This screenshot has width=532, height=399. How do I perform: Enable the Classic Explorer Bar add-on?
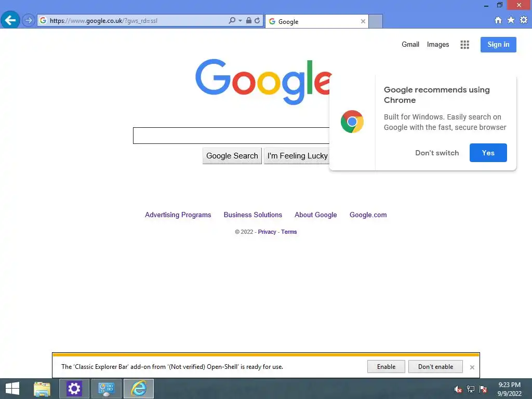[x=386, y=366]
